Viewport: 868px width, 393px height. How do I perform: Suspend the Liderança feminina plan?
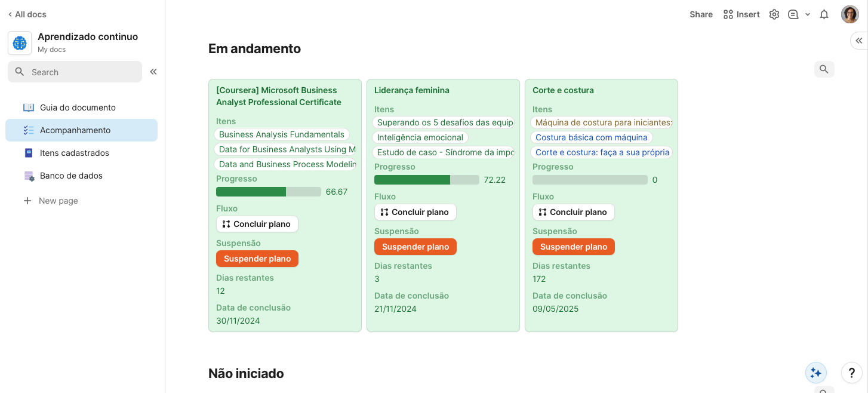tap(415, 246)
